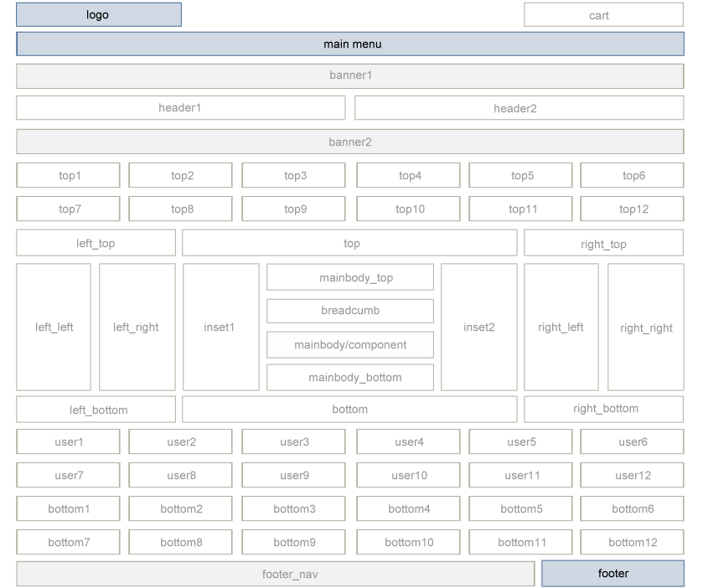Screen dimensions: 703x588
Task: Select the right_top position
Action: (x=603, y=243)
